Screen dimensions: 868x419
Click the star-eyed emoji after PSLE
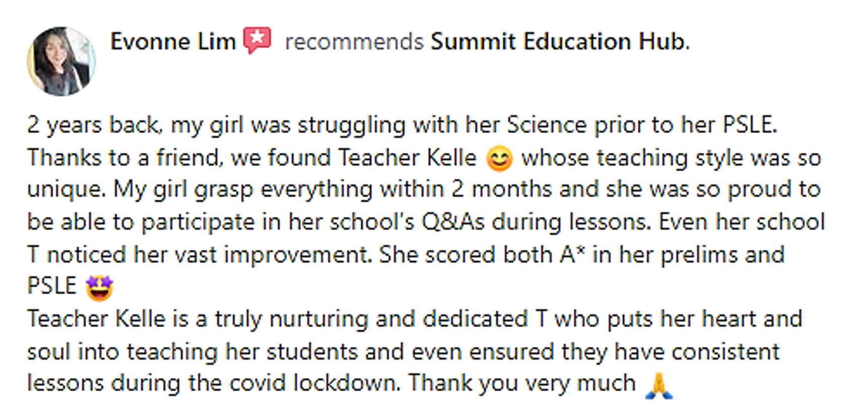tap(99, 287)
